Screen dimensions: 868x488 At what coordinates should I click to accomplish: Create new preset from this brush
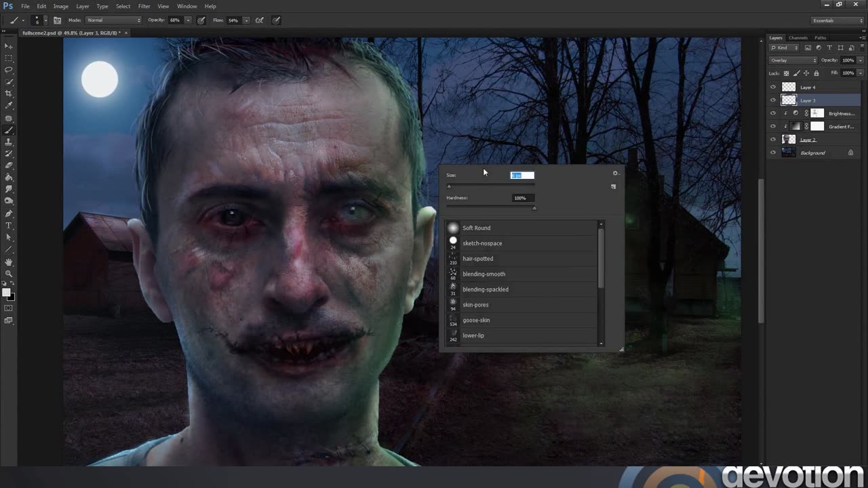click(x=614, y=186)
